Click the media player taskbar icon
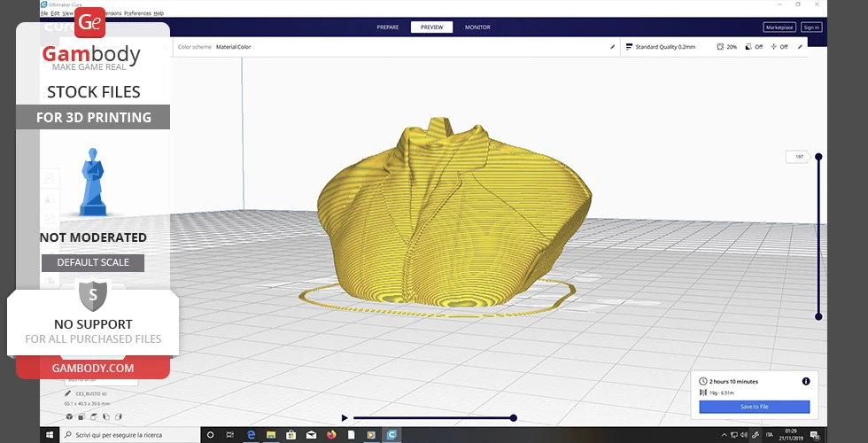Screen dimensions: 868x443 [x=371, y=435]
